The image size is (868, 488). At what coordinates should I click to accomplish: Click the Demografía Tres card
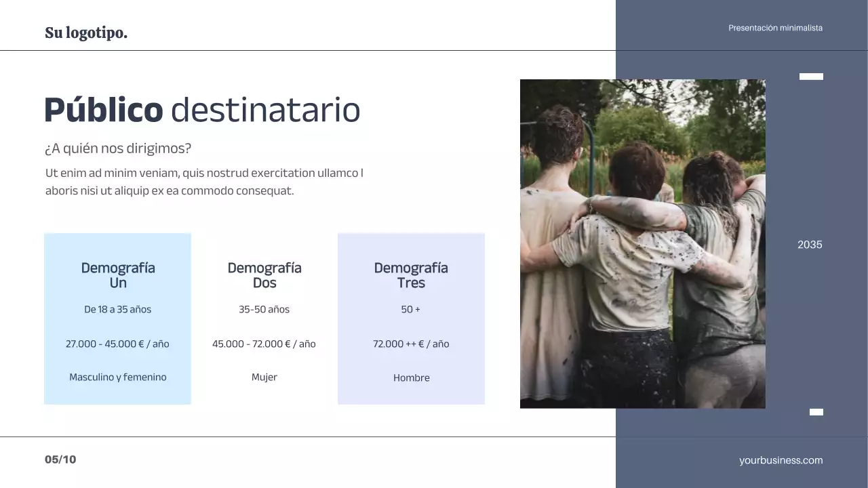click(411, 319)
